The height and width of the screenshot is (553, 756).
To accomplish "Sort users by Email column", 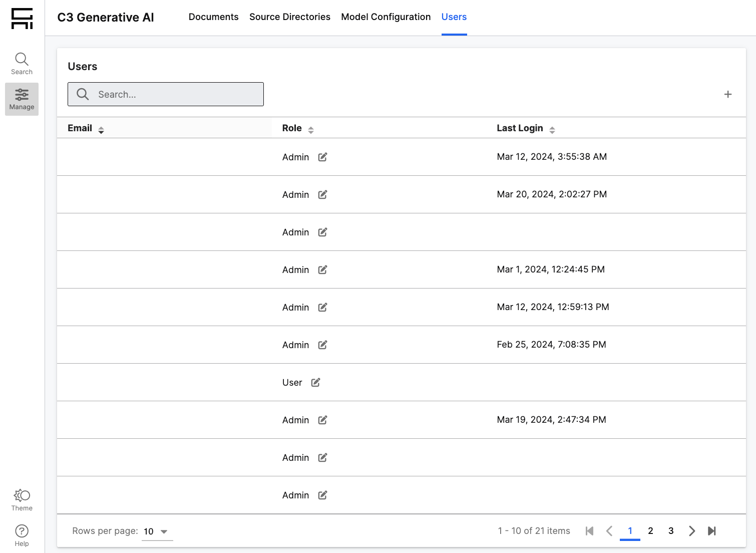I will [101, 130].
